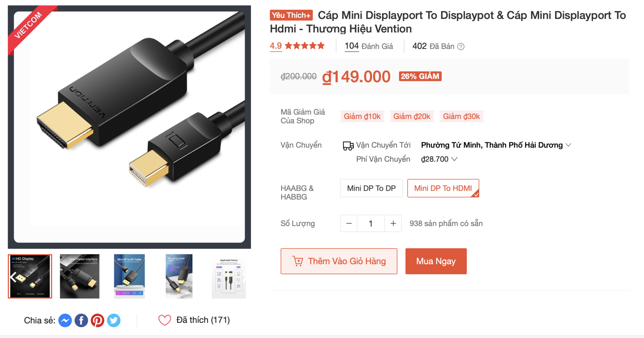
Task: Share product on Facebook
Action: pyautogui.click(x=81, y=320)
